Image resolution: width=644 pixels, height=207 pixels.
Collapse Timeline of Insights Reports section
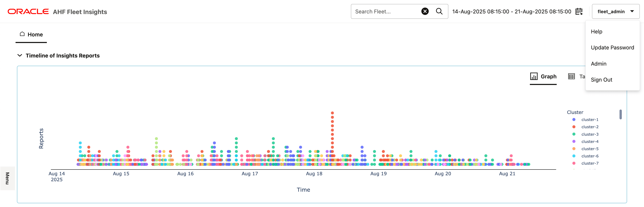tap(20, 56)
